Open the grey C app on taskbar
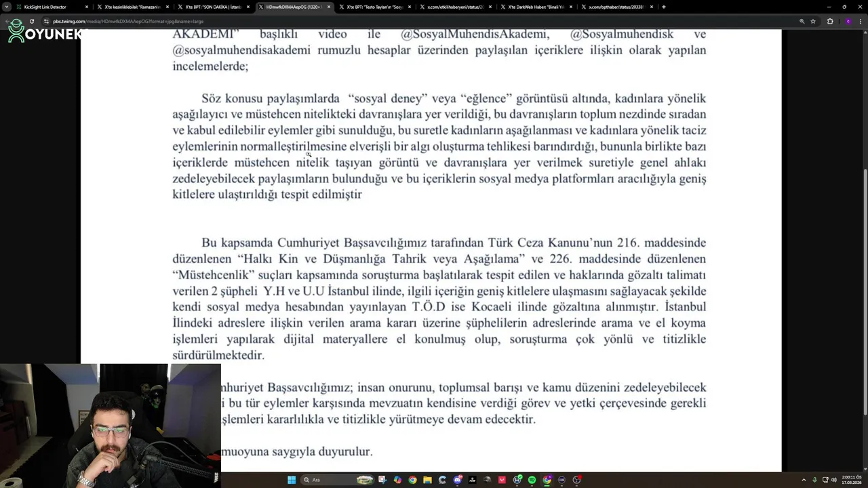The width and height of the screenshot is (868, 488). tap(442, 480)
